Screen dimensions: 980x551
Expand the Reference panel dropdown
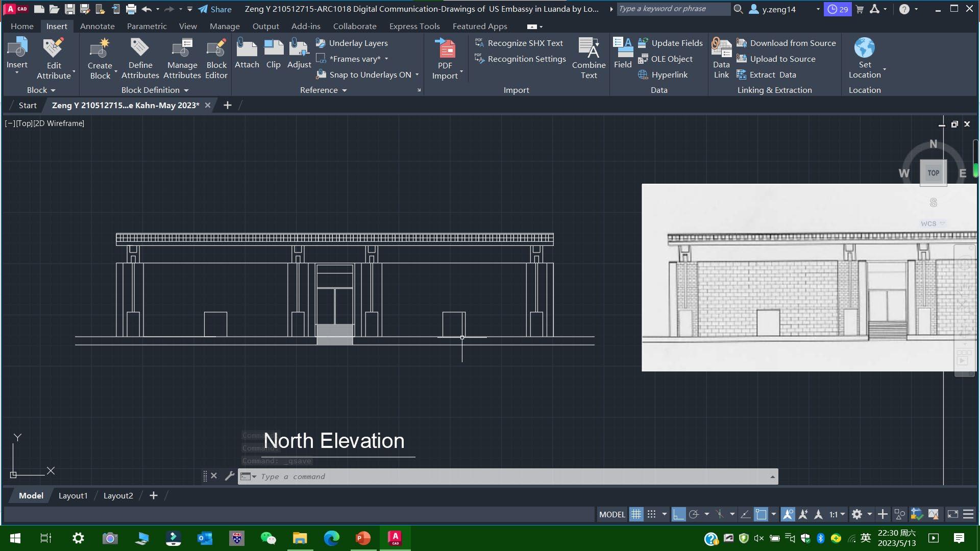[324, 90]
